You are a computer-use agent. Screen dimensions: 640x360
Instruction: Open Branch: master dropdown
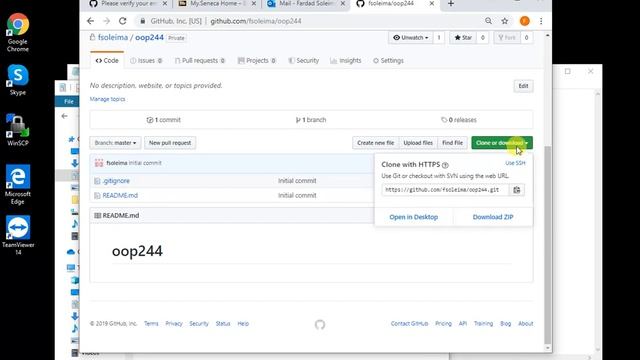[x=116, y=143]
